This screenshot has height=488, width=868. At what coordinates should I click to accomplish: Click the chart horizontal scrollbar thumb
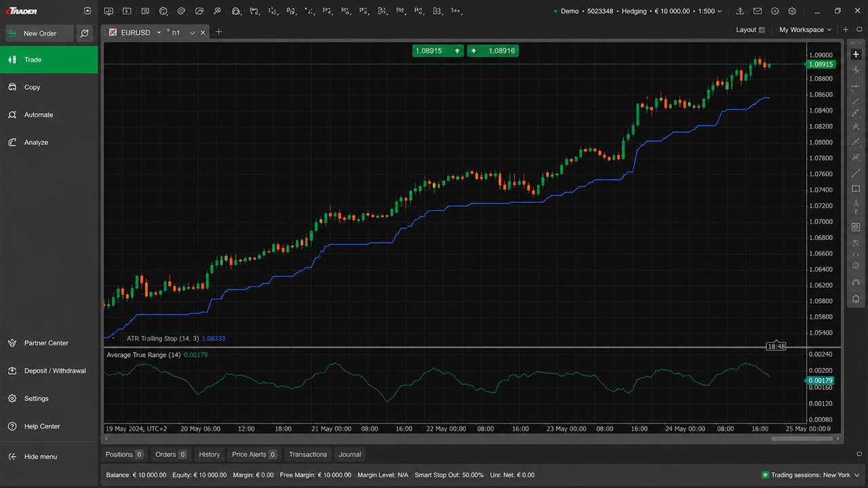pyautogui.click(x=802, y=439)
